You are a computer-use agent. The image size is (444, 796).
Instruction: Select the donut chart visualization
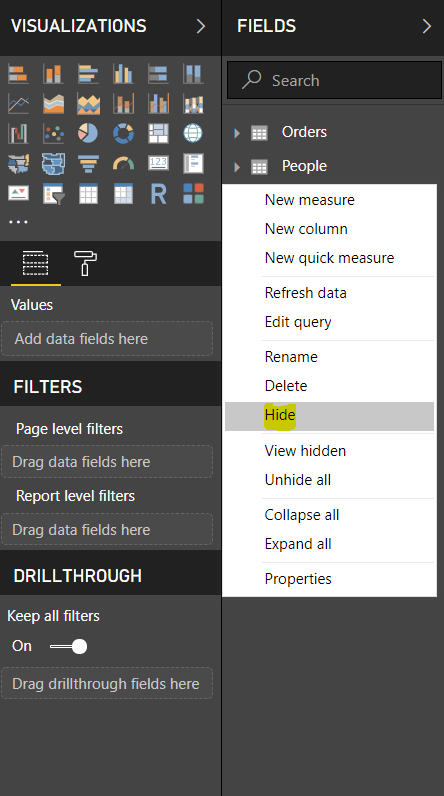pyautogui.click(x=123, y=134)
